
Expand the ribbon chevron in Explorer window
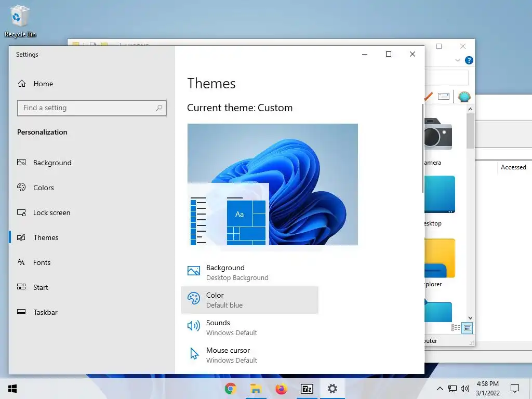(457, 60)
